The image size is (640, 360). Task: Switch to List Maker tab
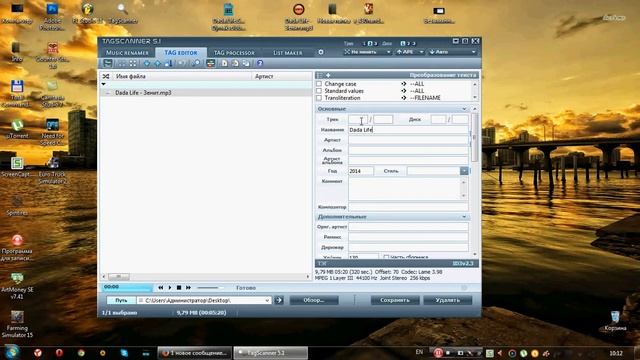[x=288, y=53]
